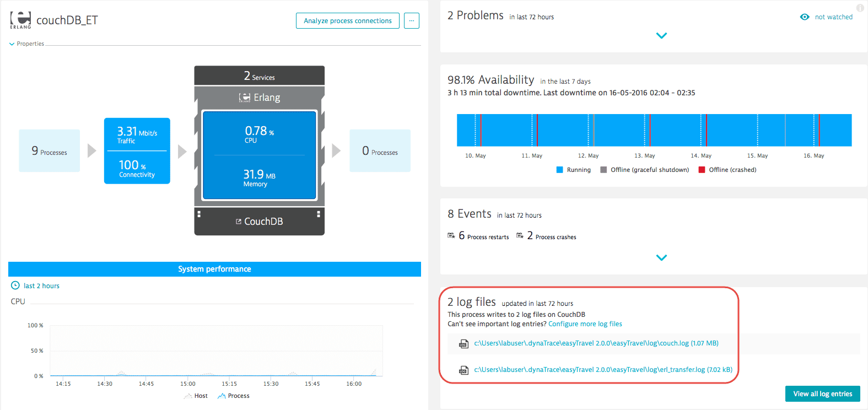This screenshot has height=410, width=868.
Task: Open the last 2 hours timeframe selector
Action: 41,286
